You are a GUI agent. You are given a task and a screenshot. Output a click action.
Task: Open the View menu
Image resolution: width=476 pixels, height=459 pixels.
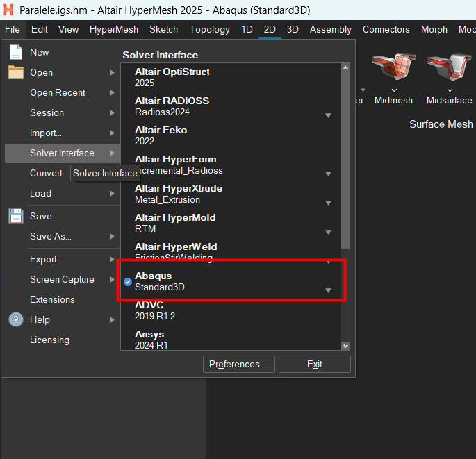[x=69, y=29]
